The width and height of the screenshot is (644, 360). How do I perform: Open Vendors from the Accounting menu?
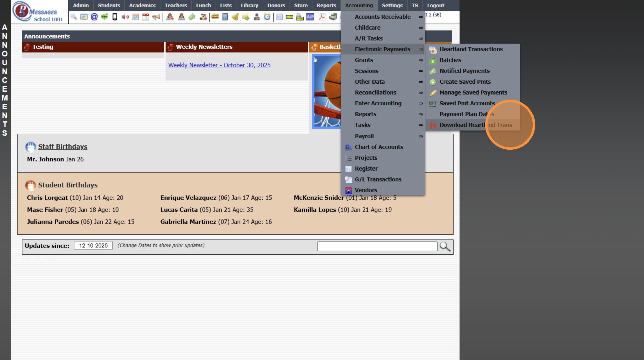(x=383, y=190)
